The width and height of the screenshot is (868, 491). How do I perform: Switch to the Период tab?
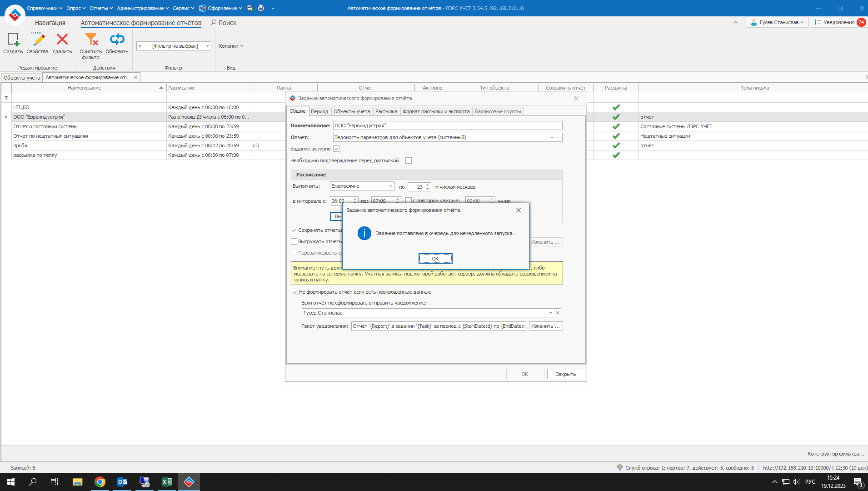point(319,111)
